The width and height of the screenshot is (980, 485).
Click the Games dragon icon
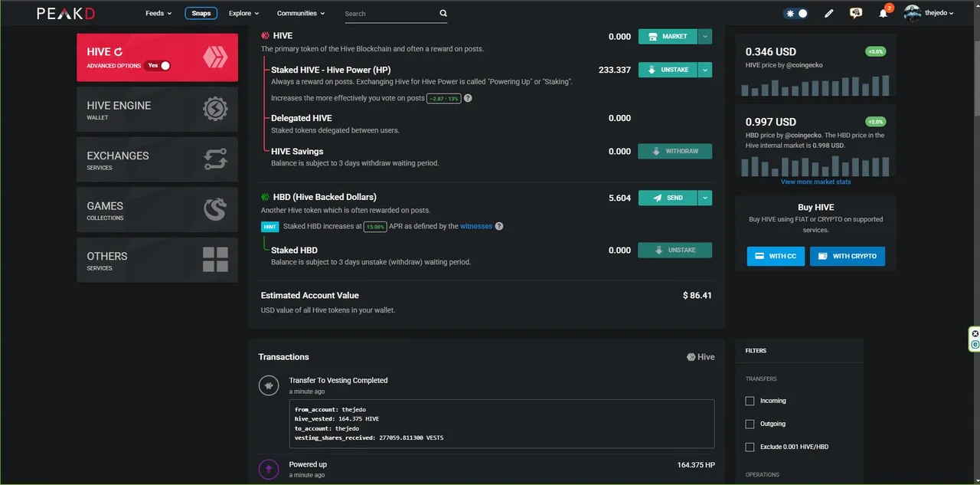click(215, 210)
